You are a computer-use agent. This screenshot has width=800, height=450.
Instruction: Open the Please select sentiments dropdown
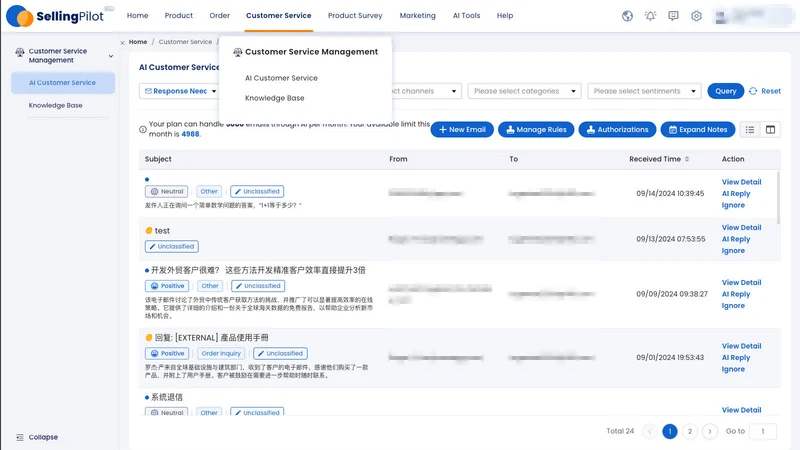(x=644, y=91)
